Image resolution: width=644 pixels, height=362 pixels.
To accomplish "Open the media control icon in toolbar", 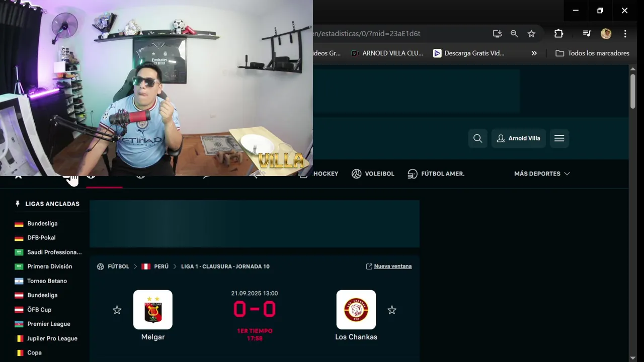I will click(587, 34).
